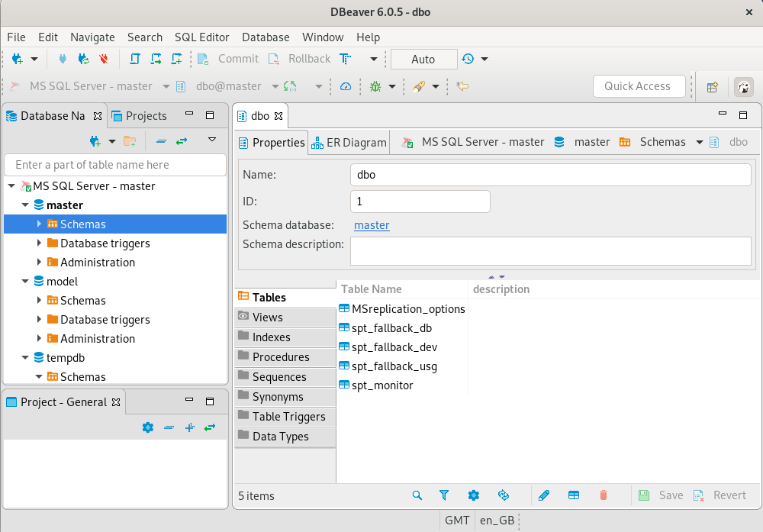Viewport: 763px width, 532px height.
Task: Click the plus icon in Project - General panel
Action: pyautogui.click(x=190, y=427)
